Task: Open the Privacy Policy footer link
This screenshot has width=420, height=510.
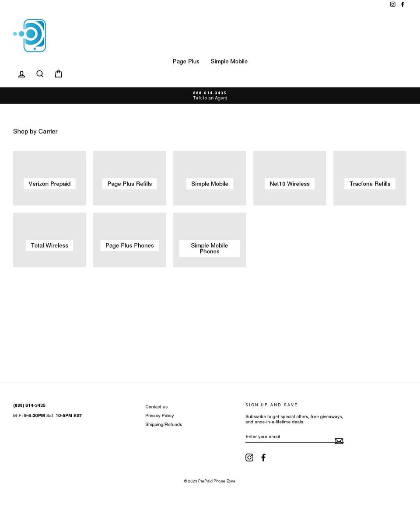Action: 159,416
